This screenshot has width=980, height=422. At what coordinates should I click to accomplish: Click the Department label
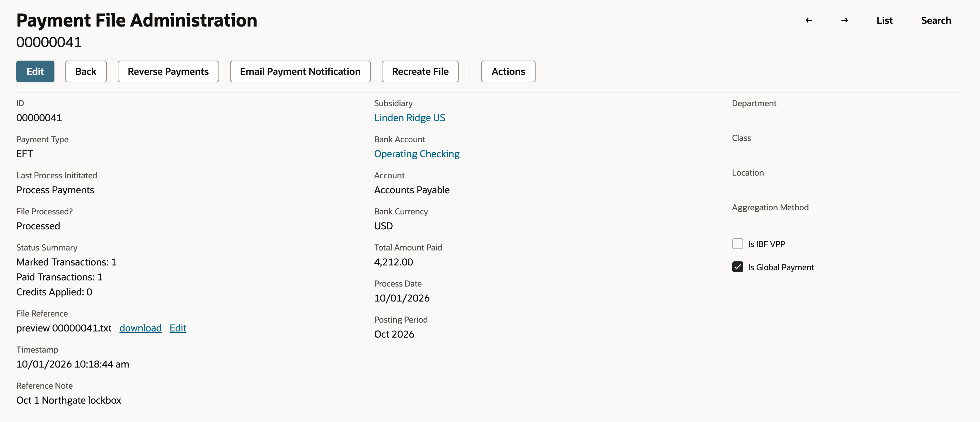[x=754, y=103]
